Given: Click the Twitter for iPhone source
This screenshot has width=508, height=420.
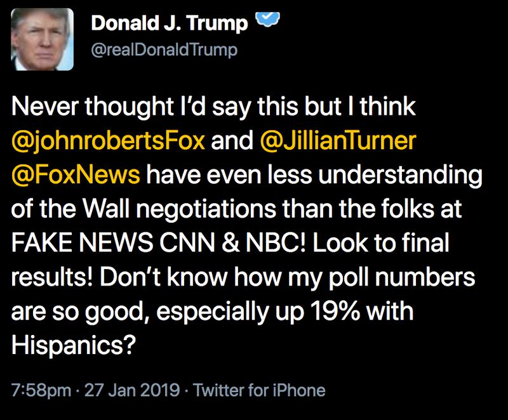Looking at the screenshot, I should click(259, 390).
